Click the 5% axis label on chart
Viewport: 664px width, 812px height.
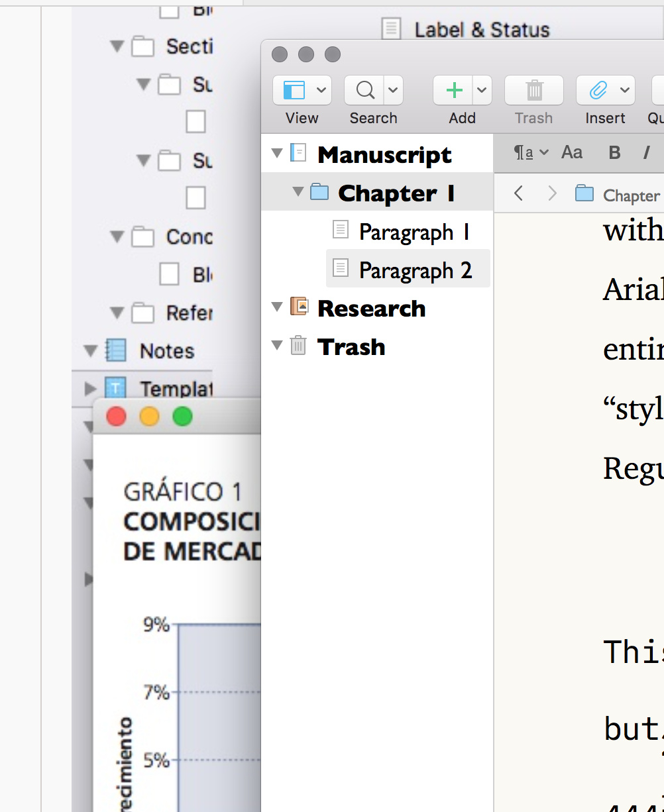156,760
